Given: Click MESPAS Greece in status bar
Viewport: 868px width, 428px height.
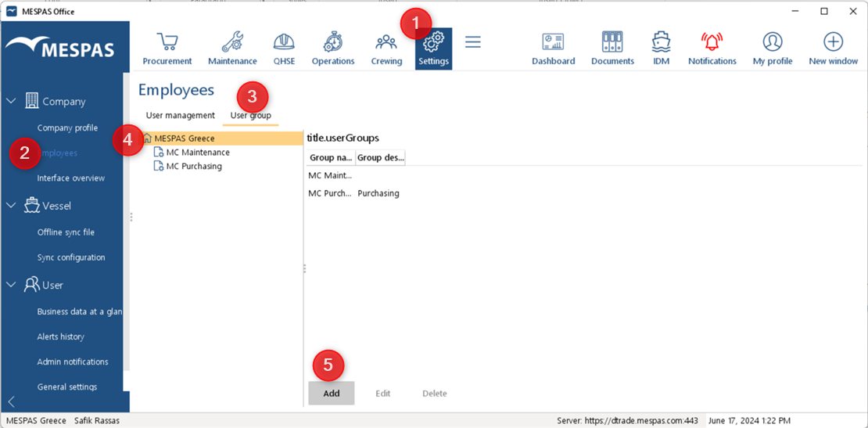Looking at the screenshot, I should point(36,421).
